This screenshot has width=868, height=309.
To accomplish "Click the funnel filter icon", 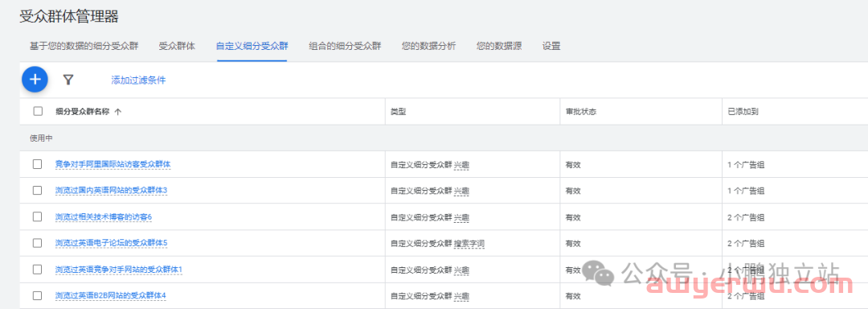I will [x=68, y=80].
